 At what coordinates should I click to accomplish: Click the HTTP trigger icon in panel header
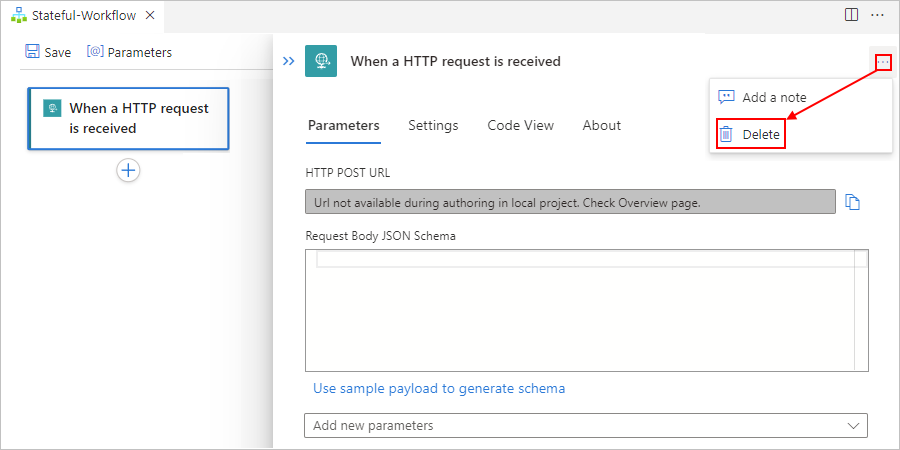click(320, 61)
